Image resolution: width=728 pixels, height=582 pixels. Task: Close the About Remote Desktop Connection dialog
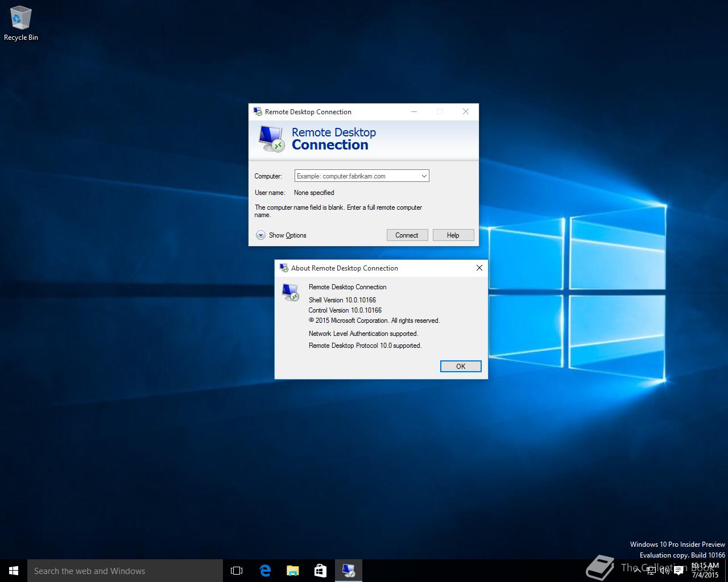[479, 268]
